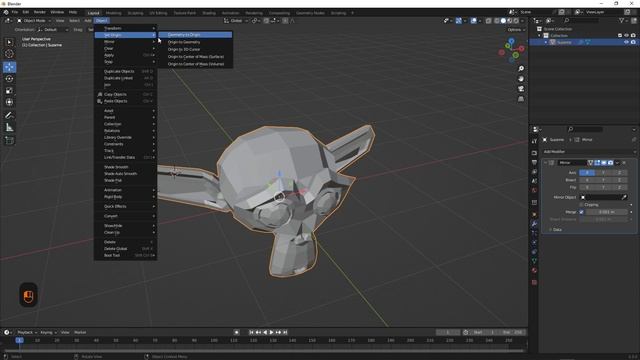Click the Mirror Object input field
Image resolution: width=640 pixels, height=360 pixels.
click(604, 197)
